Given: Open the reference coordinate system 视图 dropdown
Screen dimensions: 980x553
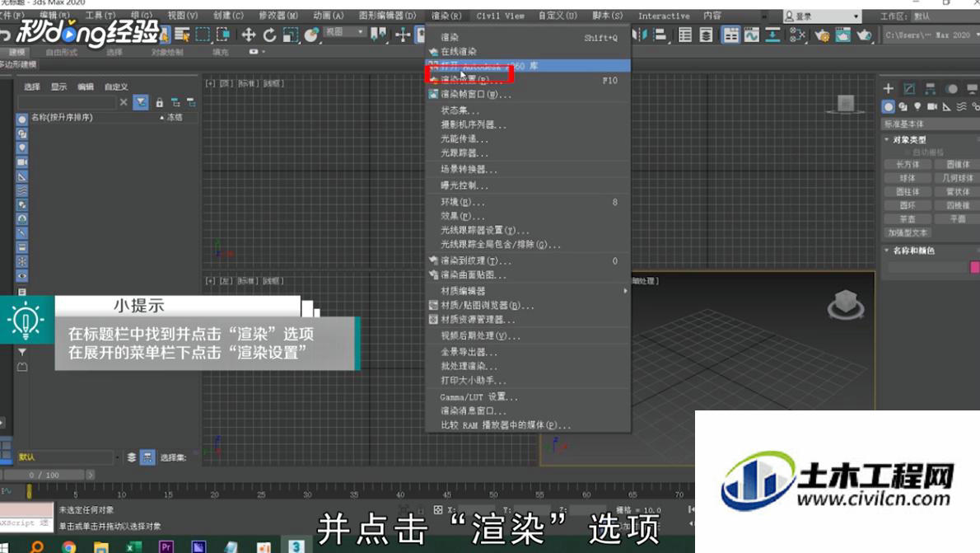Looking at the screenshot, I should point(344,32).
